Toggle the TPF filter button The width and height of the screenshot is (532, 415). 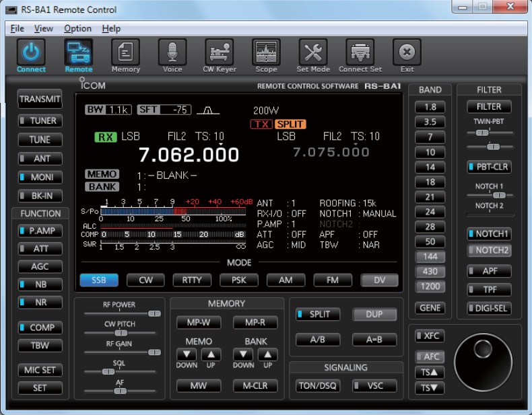(x=489, y=290)
